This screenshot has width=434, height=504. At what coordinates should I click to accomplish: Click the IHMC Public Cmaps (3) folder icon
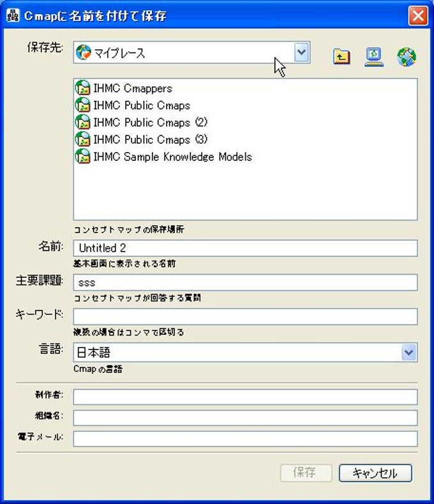point(82,139)
